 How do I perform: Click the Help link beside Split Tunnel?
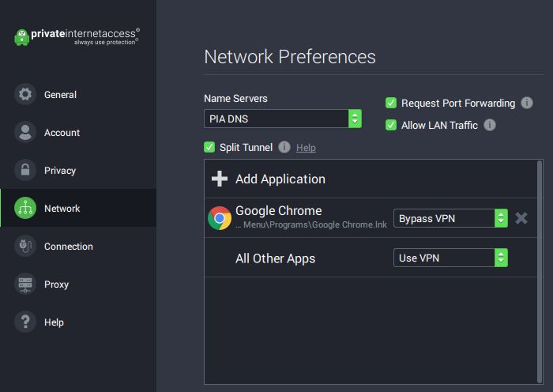306,148
